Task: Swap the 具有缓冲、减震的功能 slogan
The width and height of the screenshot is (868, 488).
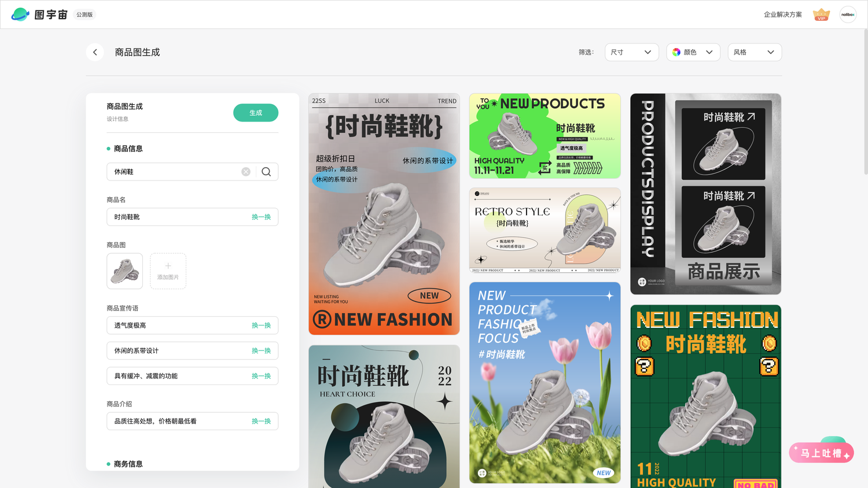Action: pyautogui.click(x=261, y=376)
